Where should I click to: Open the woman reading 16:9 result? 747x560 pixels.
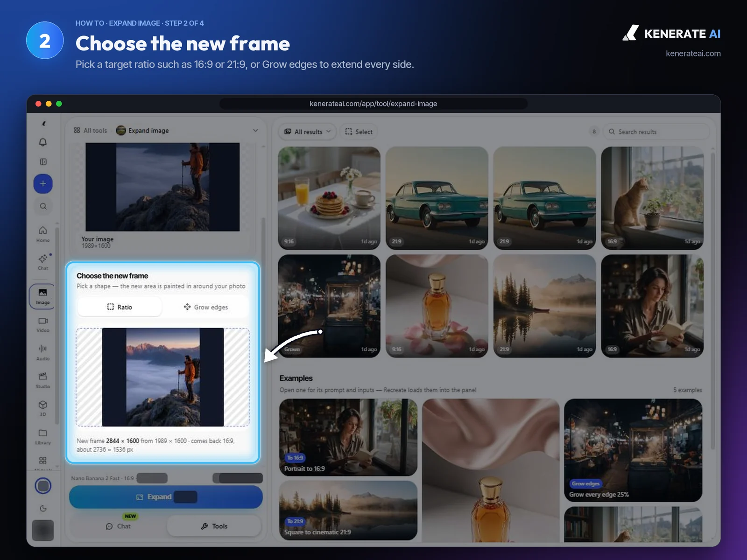pos(652,306)
